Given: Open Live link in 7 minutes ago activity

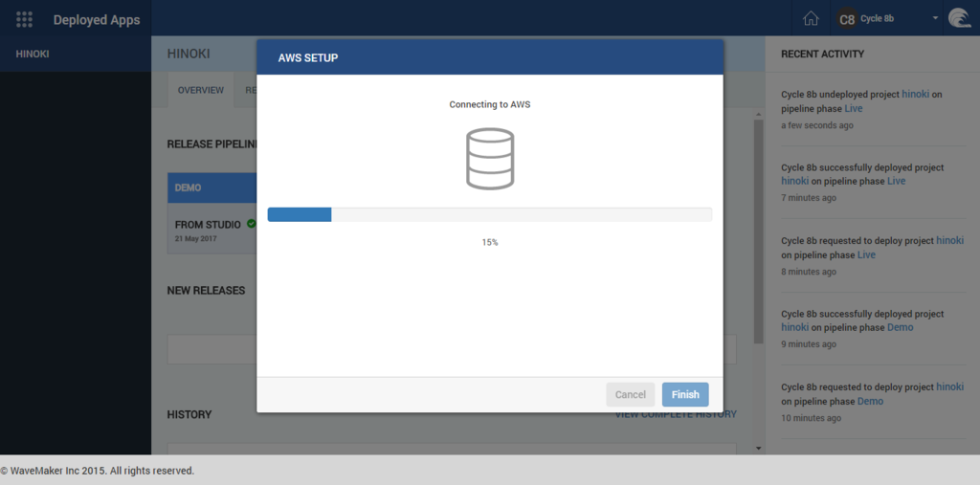Looking at the screenshot, I should point(896,181).
